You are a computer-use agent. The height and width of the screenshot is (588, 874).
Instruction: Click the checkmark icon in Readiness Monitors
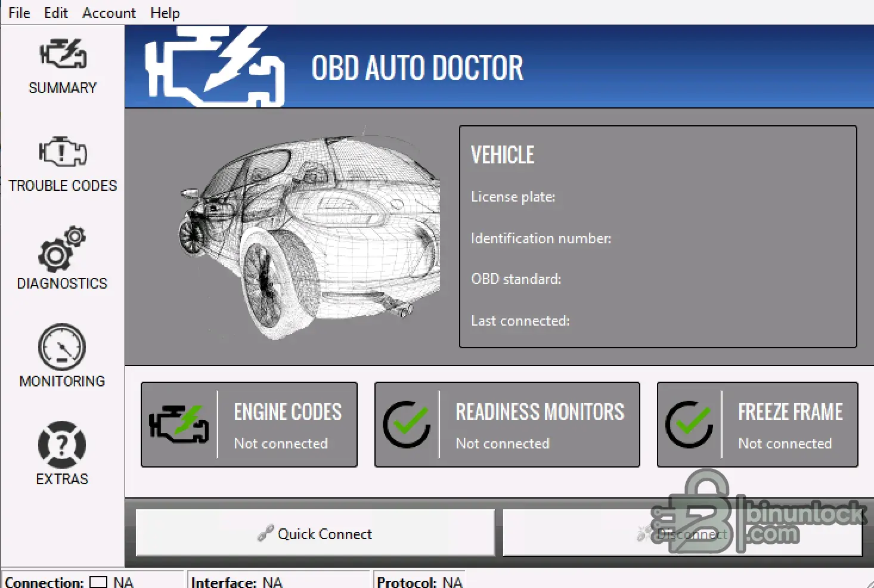coord(407,424)
